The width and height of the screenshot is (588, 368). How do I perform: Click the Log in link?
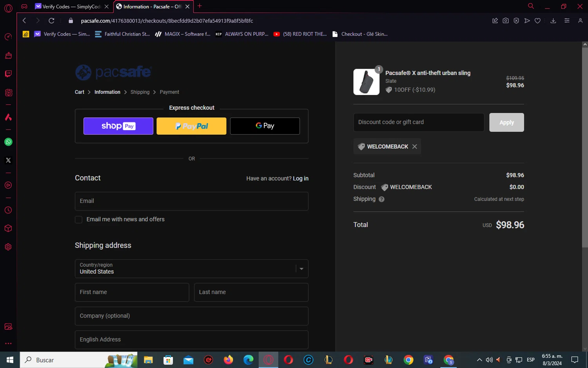(x=301, y=179)
